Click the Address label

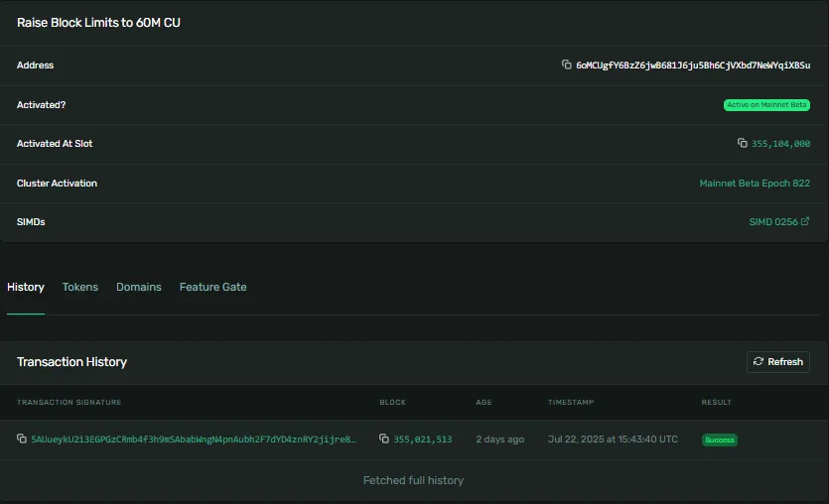(35, 64)
